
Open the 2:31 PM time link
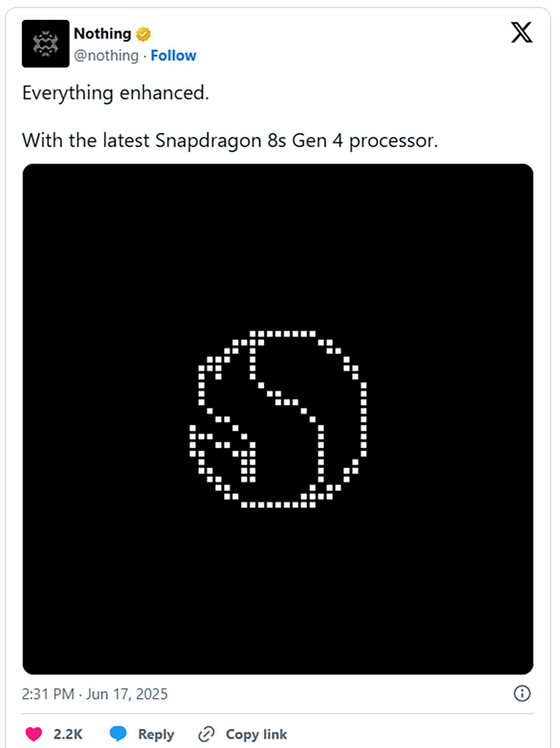pyautogui.click(x=49, y=694)
